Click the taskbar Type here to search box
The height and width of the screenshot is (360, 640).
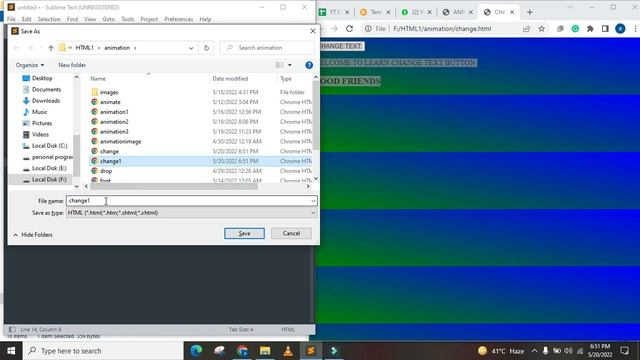[103, 351]
